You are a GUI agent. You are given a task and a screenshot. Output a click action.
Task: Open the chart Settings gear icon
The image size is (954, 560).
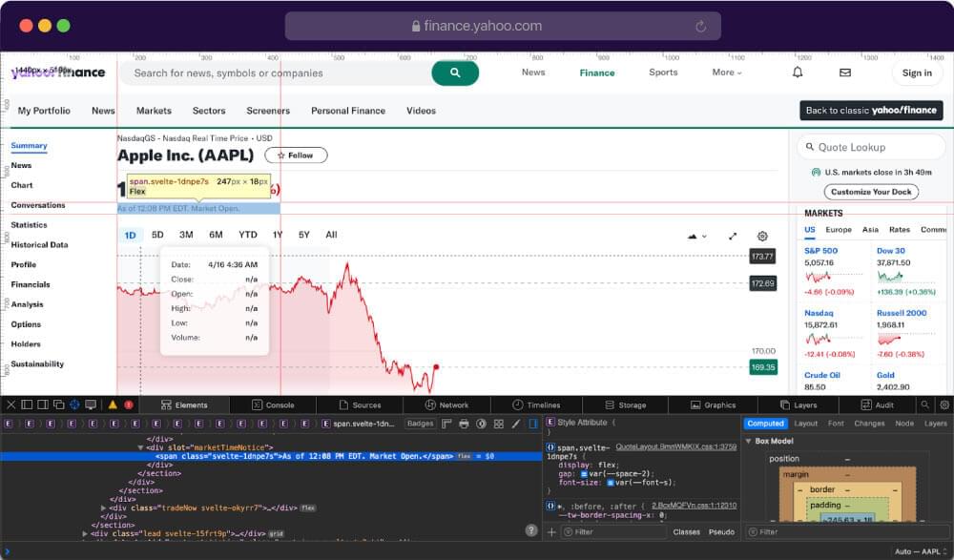(761, 236)
